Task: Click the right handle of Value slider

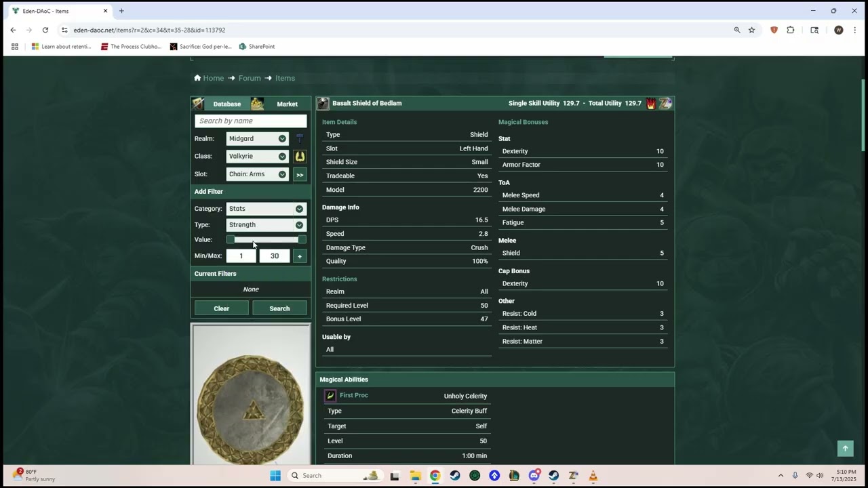Action: pyautogui.click(x=302, y=240)
